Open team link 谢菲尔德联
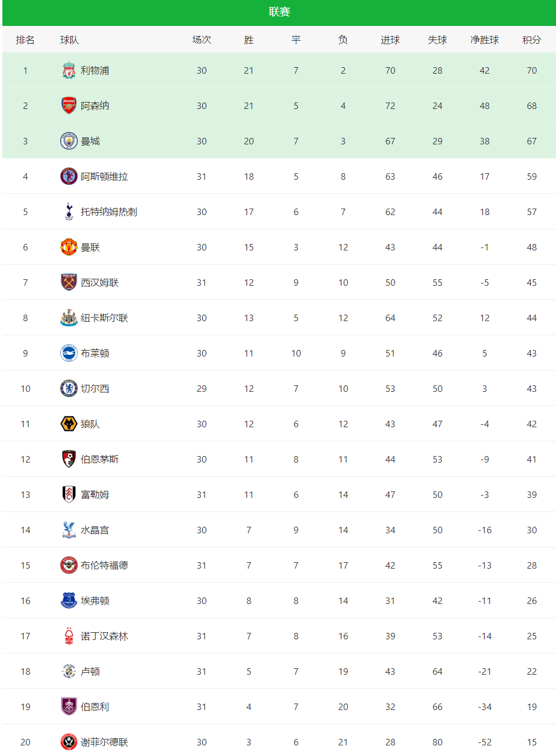 click(104, 742)
